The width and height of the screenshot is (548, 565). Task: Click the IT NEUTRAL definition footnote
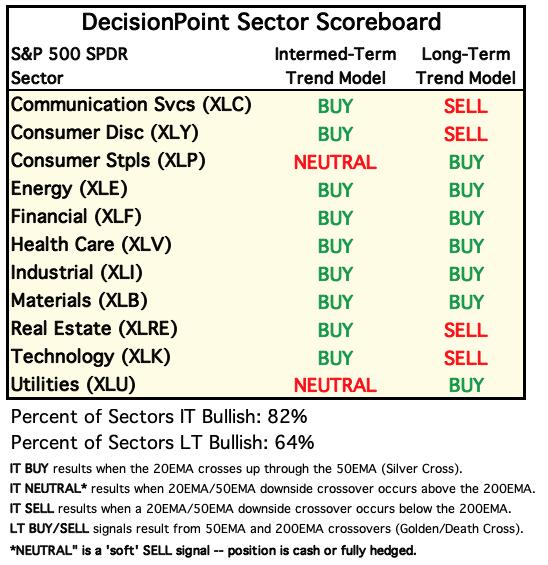[273, 489]
